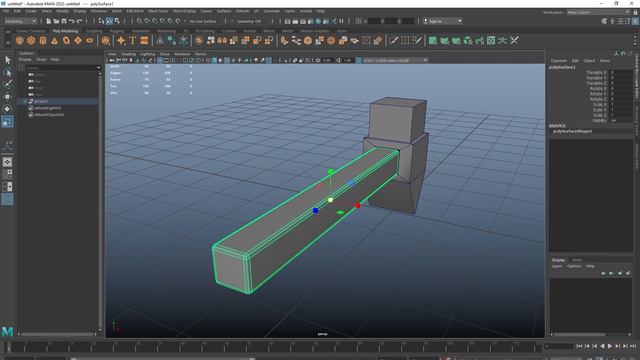This screenshot has width=640, height=360.
Task: Click the Extrude shelf icon
Action: pyautogui.click(x=284, y=40)
